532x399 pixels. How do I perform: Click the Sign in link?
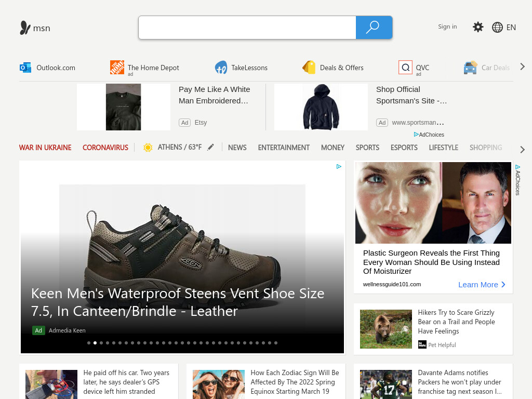[447, 26]
